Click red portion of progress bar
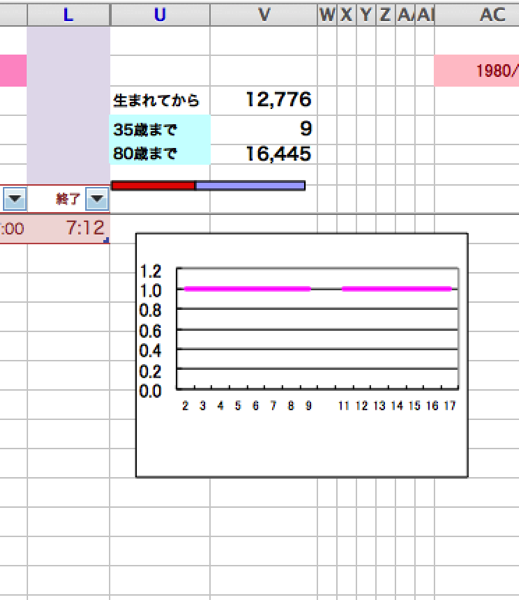 point(153,186)
